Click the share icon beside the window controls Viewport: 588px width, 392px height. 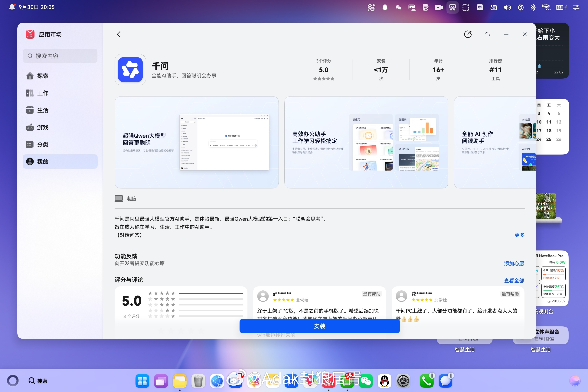click(468, 34)
